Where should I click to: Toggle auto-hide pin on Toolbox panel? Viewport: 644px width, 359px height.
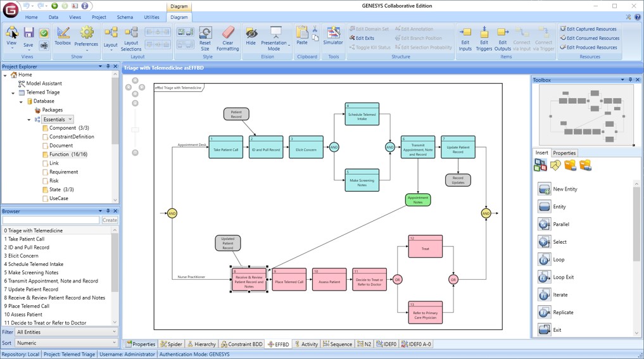[x=630, y=80]
